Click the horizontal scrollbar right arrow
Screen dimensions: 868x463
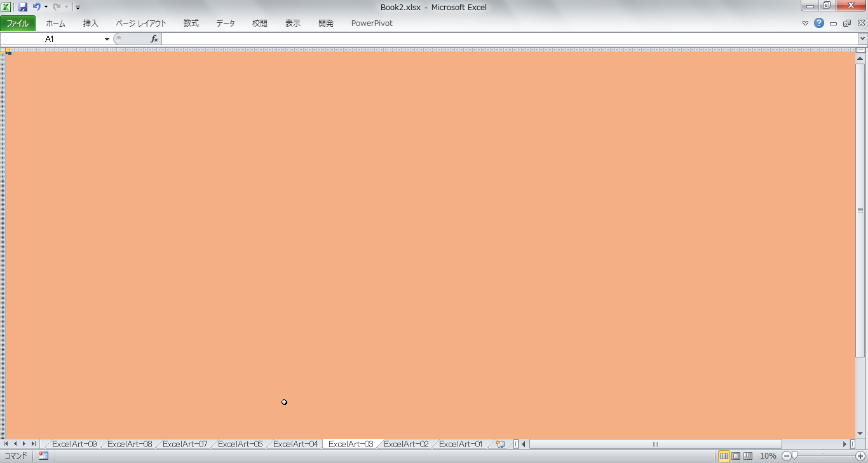click(x=845, y=444)
